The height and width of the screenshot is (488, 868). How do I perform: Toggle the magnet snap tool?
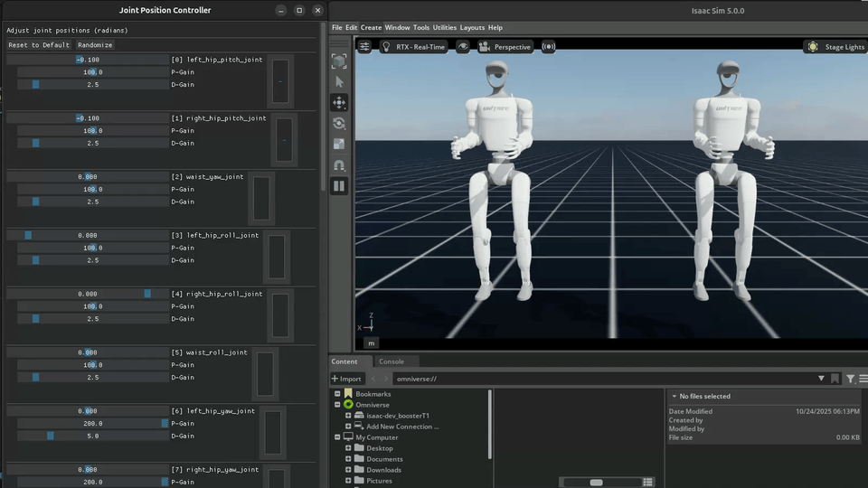coord(339,165)
